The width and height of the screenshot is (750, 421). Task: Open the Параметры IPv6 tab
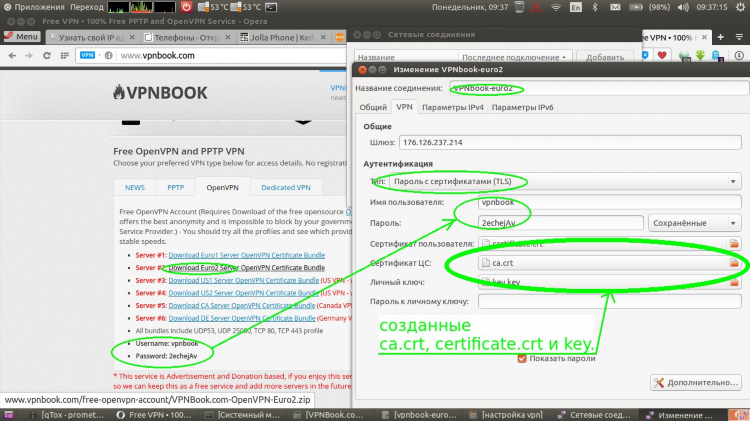tap(522, 107)
